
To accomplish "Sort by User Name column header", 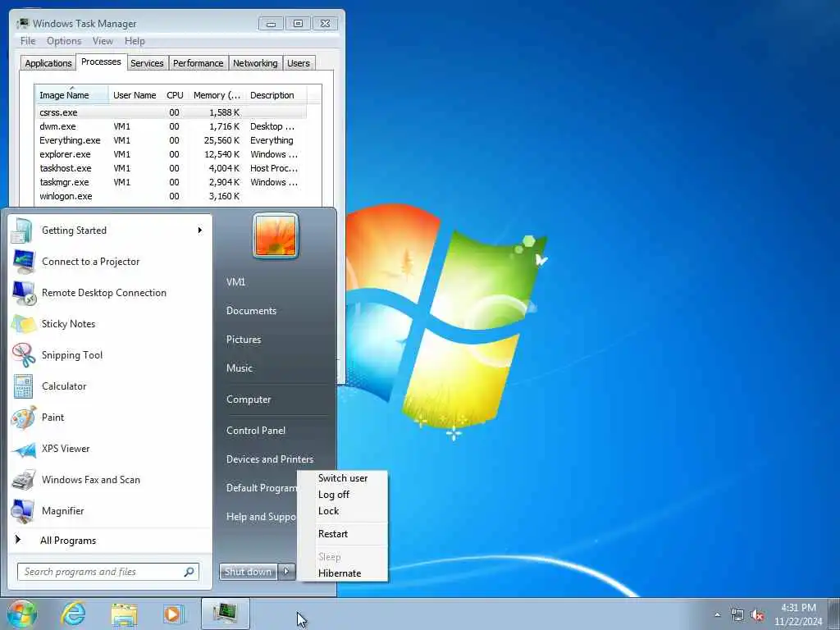I will point(135,95).
